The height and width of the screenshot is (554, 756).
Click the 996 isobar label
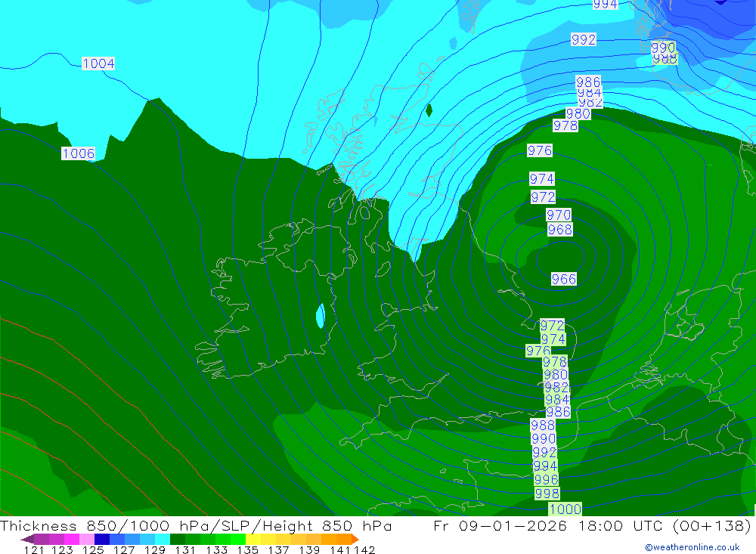(546, 480)
